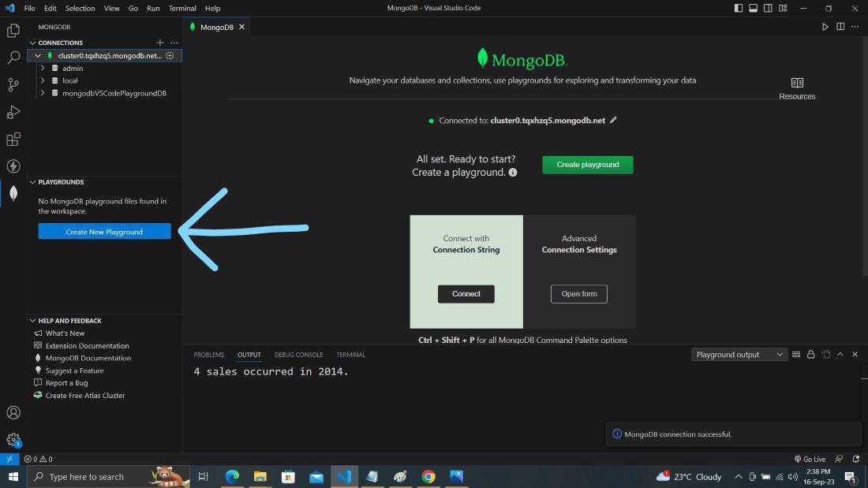Open Microsoft Edge from taskbar

232,476
